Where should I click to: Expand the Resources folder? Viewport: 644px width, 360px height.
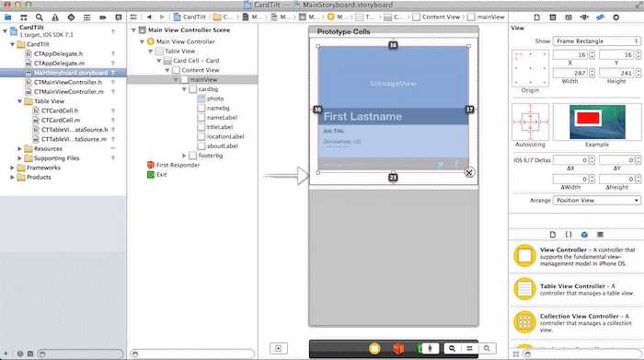tap(19, 149)
